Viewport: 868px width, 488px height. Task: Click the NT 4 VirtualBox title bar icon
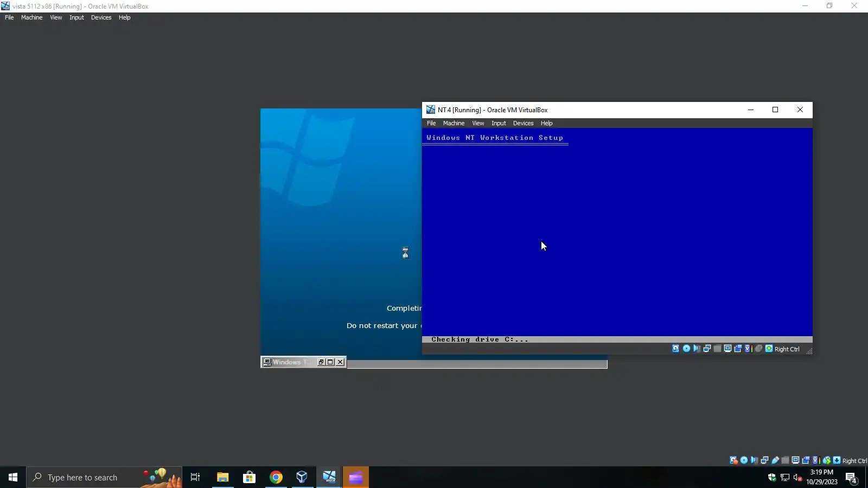(x=430, y=110)
